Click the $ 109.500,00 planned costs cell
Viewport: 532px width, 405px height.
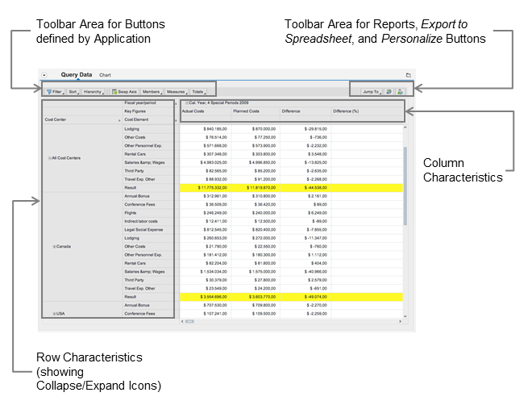256,314
